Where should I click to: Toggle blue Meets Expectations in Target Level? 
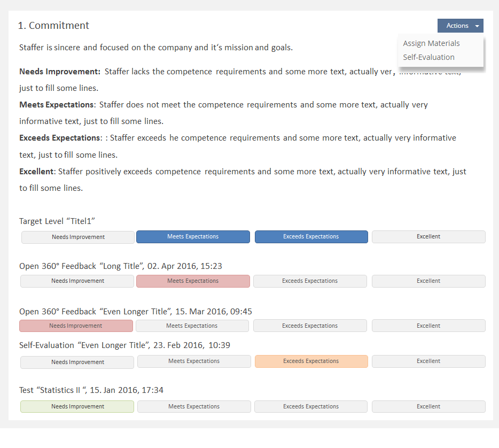pos(193,236)
